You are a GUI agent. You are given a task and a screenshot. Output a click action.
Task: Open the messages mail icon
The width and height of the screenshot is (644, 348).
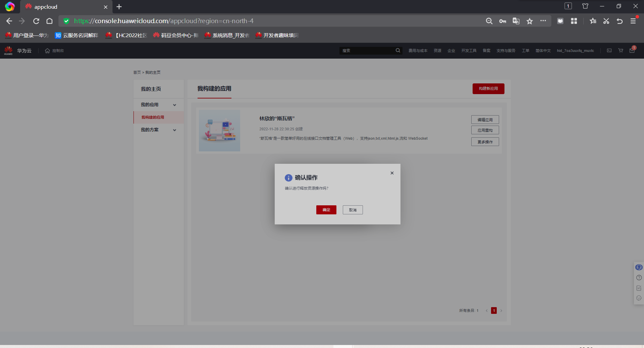[632, 51]
